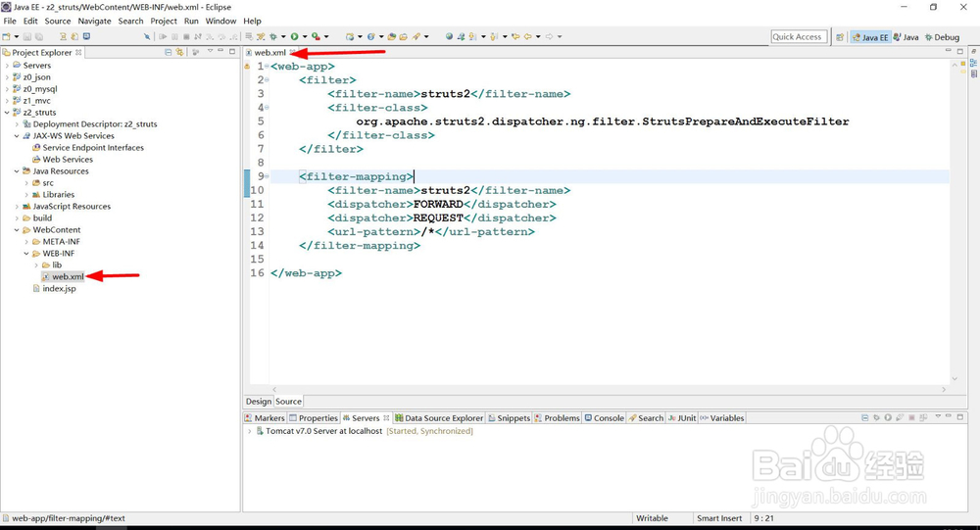Click the Quick Access search field
The image size is (980, 530).
tap(799, 37)
